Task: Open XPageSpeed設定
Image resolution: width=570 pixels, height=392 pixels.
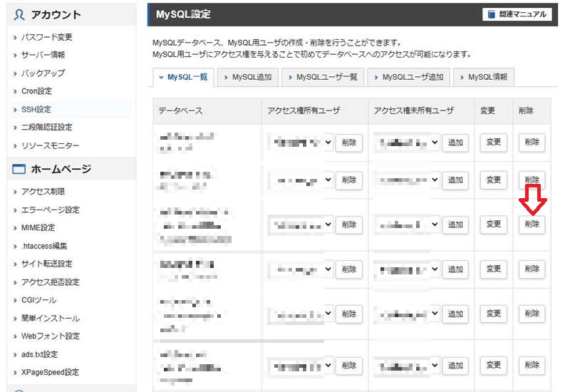Action: point(50,372)
